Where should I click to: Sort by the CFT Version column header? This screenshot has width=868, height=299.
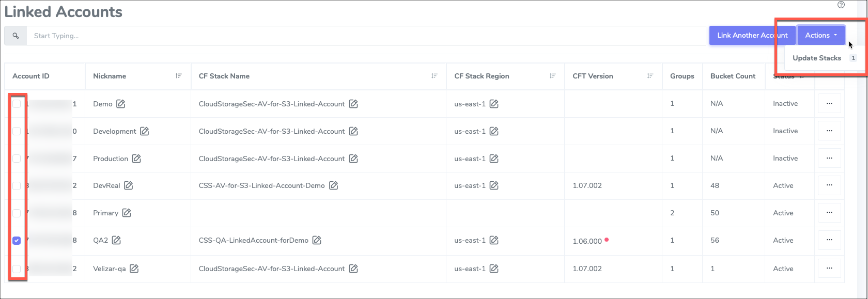click(650, 76)
